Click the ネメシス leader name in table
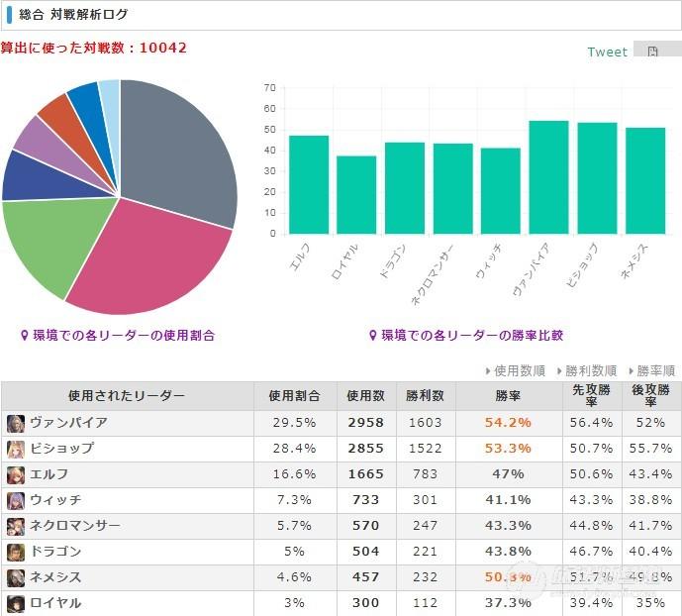The width and height of the screenshot is (682, 616). 55,576
